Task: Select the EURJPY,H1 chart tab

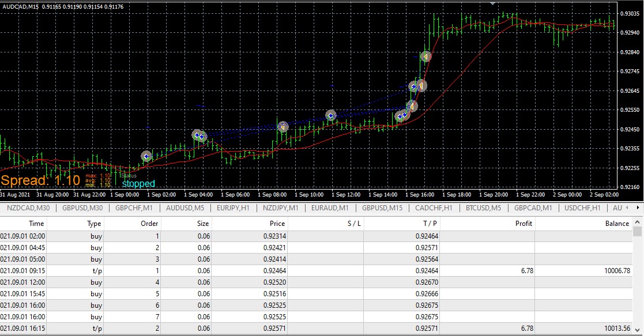Action: (x=233, y=208)
